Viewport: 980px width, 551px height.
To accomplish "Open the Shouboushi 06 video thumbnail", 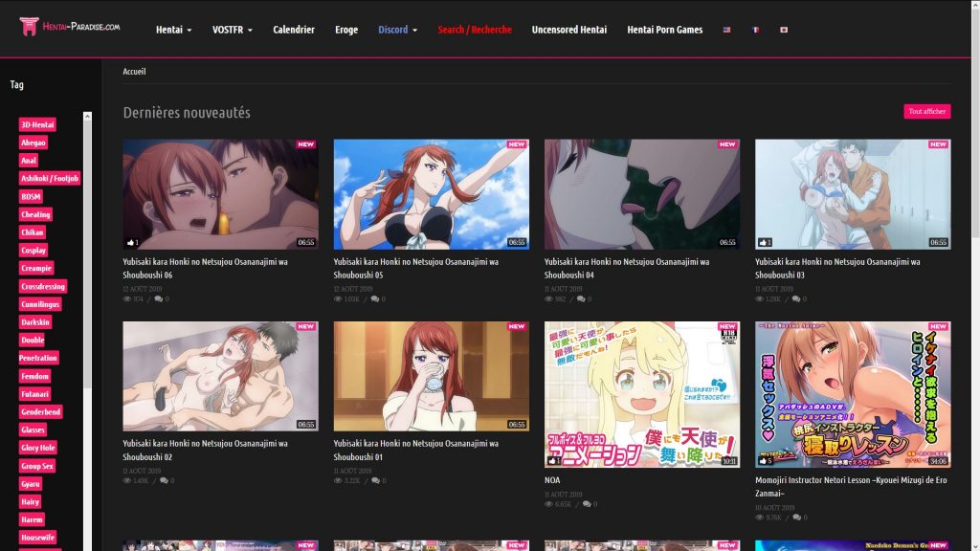I will 220,194.
